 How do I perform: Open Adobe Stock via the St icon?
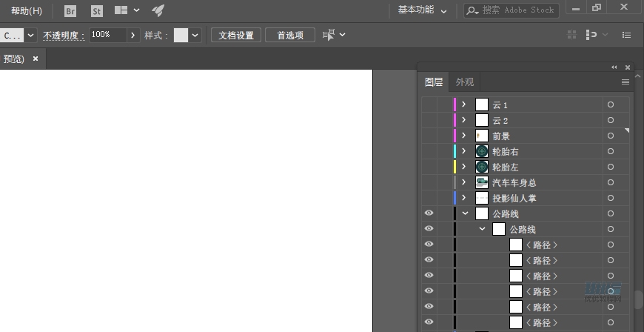(x=97, y=11)
